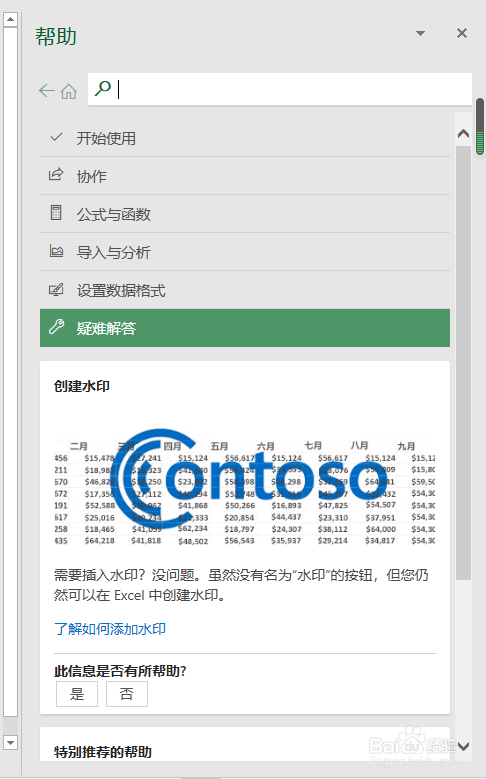Image resolution: width=486 pixels, height=779 pixels.
Task: Click the left scrollbar up arrow
Action: (x=10, y=19)
